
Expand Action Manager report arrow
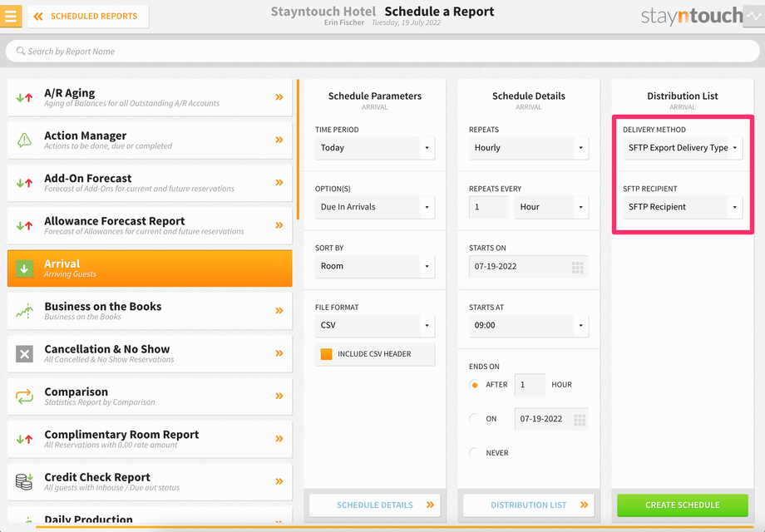[x=279, y=140]
